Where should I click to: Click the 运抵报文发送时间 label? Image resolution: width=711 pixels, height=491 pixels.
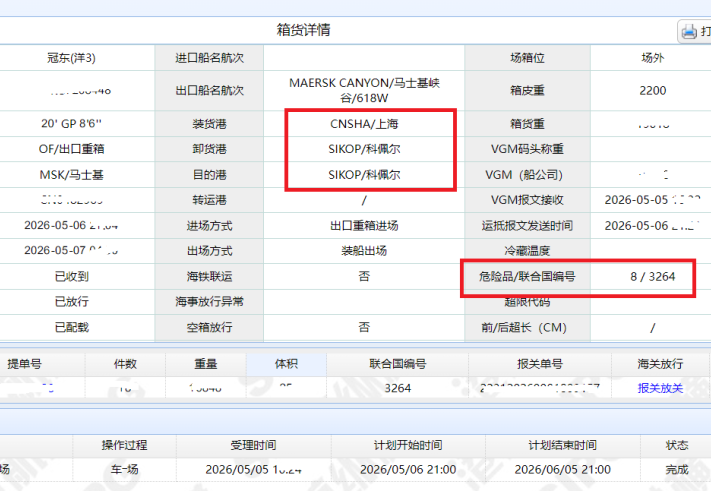527,226
